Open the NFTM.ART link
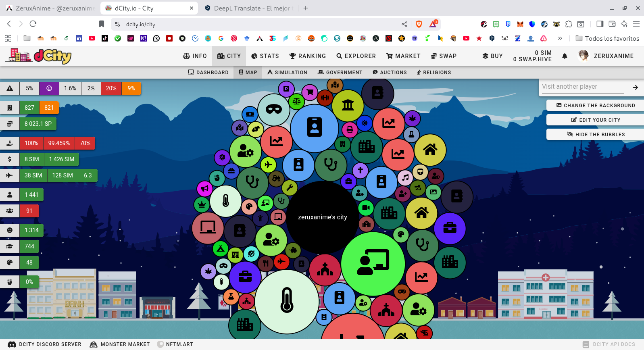Image resolution: width=644 pixels, height=350 pixels. tap(175, 344)
